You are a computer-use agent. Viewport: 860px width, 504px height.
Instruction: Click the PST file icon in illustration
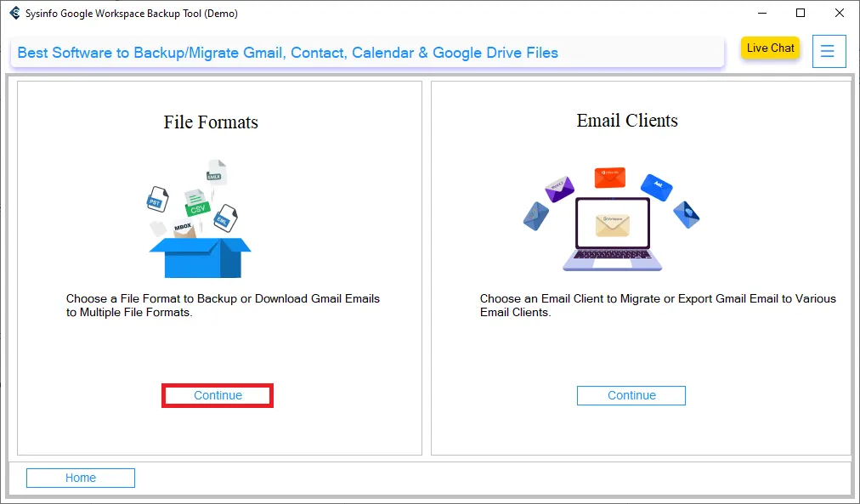coord(157,200)
